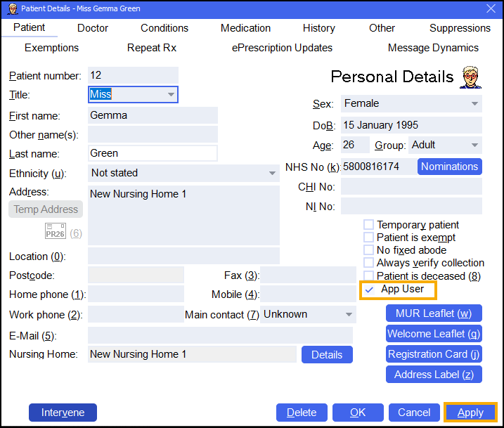Toggle the App User checkbox

click(370, 290)
